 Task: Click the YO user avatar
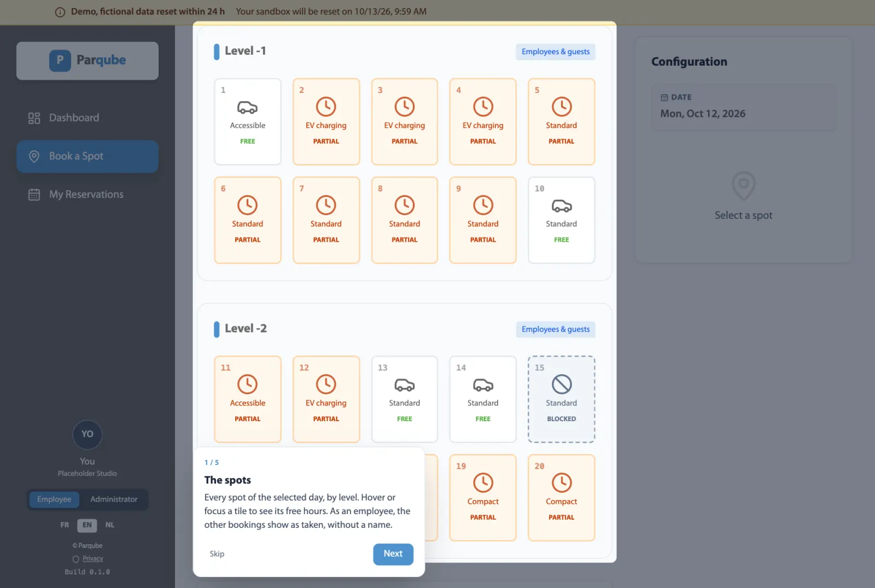[x=87, y=434]
